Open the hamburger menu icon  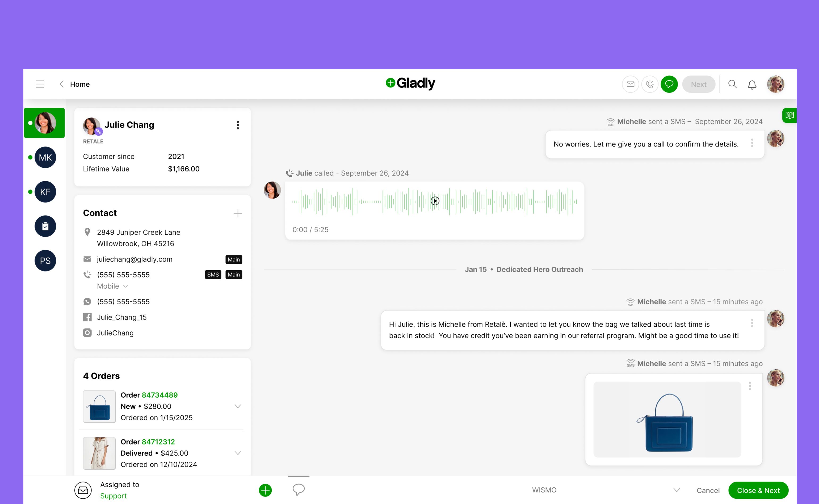(x=40, y=84)
